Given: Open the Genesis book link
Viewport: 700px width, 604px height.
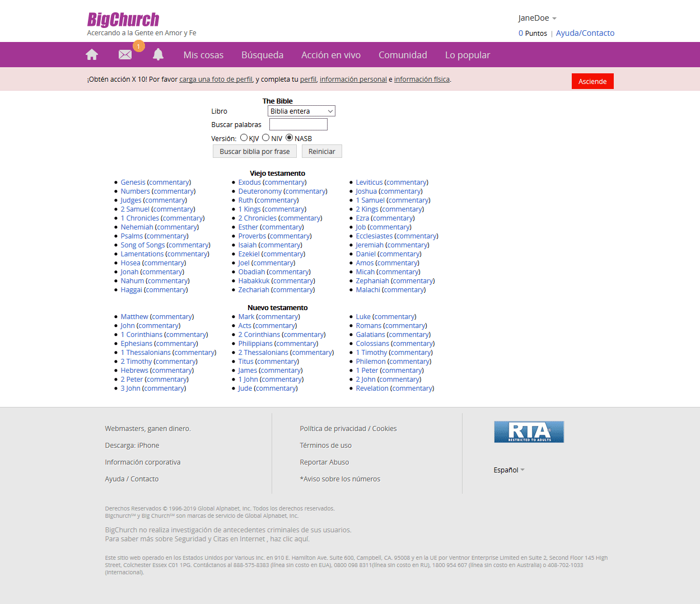Looking at the screenshot, I should tap(133, 182).
